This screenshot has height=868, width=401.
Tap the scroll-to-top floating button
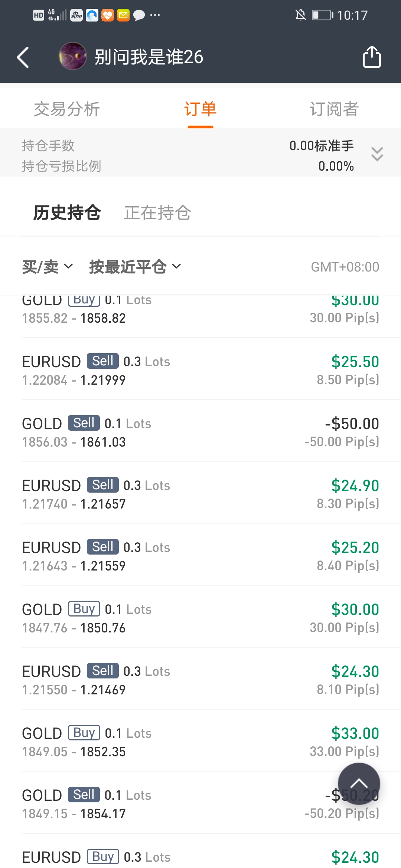(x=359, y=784)
